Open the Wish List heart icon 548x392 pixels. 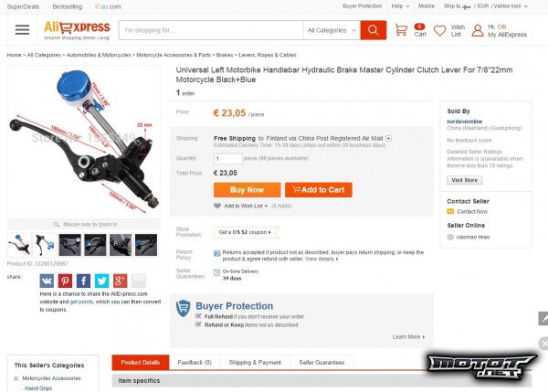tap(439, 30)
